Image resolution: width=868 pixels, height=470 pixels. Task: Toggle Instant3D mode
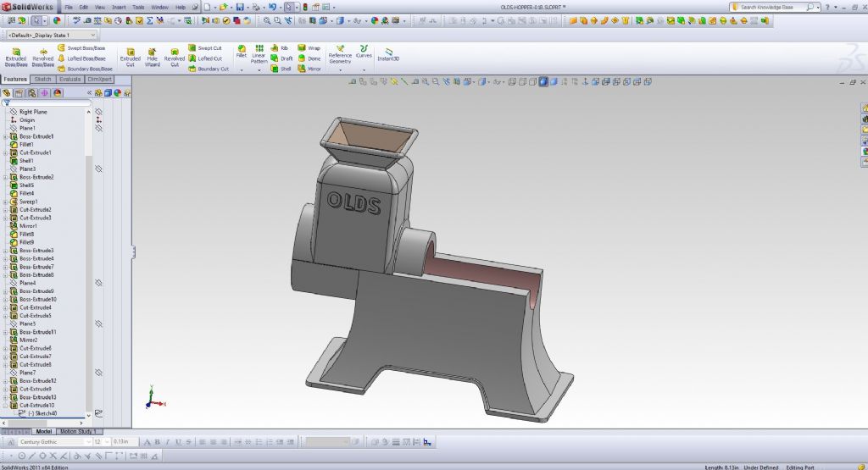[388, 55]
